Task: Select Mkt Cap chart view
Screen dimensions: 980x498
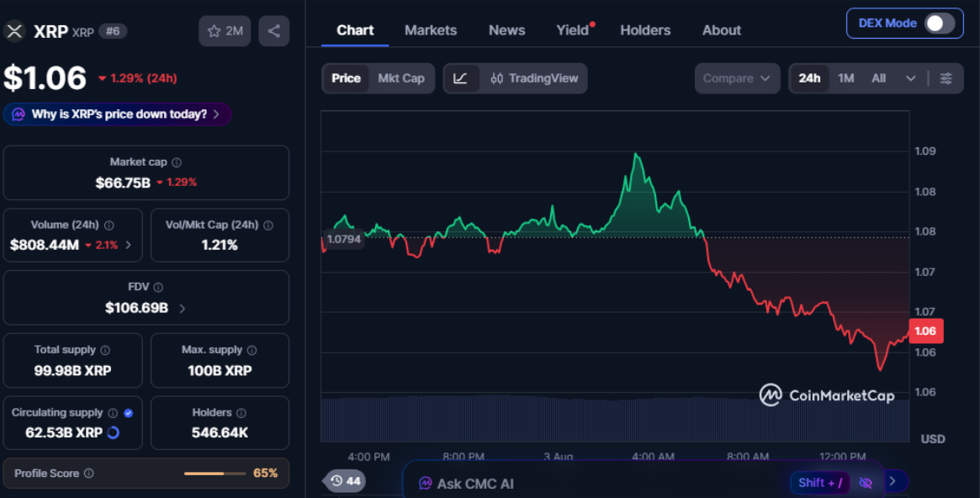Action: (x=401, y=78)
